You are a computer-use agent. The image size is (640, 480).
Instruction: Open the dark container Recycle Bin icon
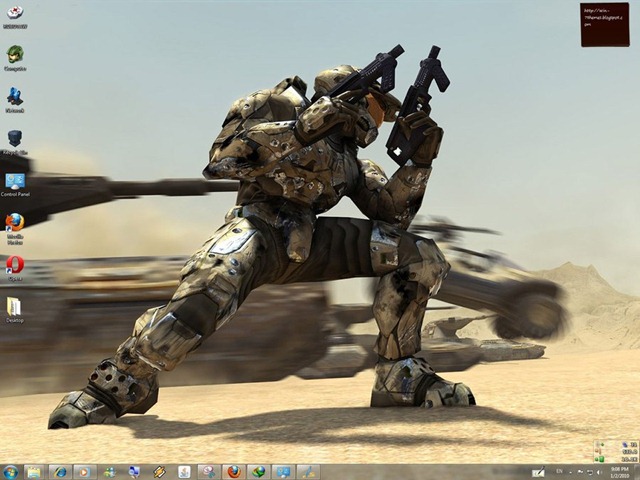point(15,142)
